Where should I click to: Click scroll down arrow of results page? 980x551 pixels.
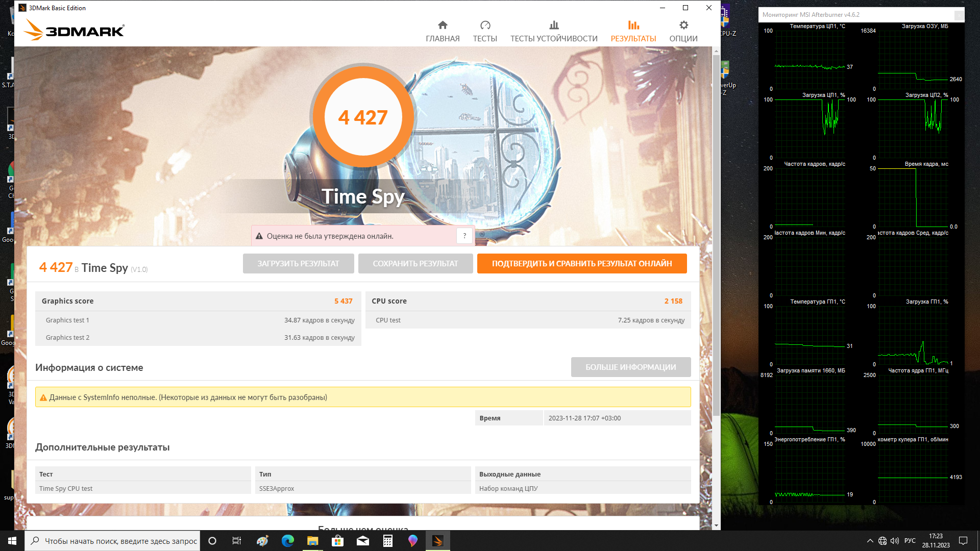click(716, 525)
